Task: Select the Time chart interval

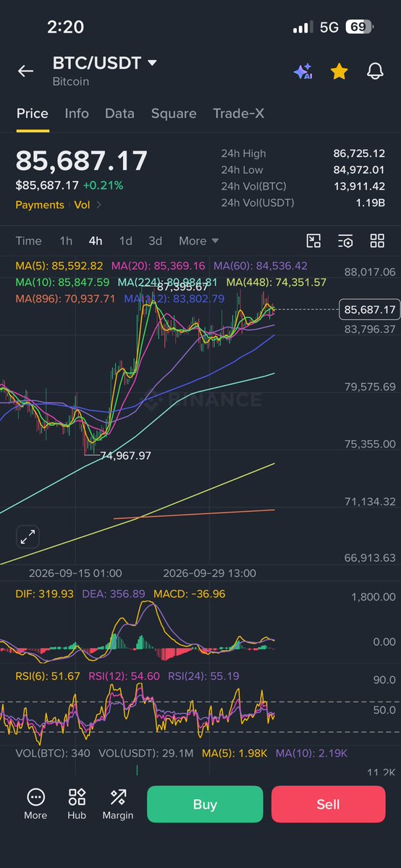Action: [28, 241]
